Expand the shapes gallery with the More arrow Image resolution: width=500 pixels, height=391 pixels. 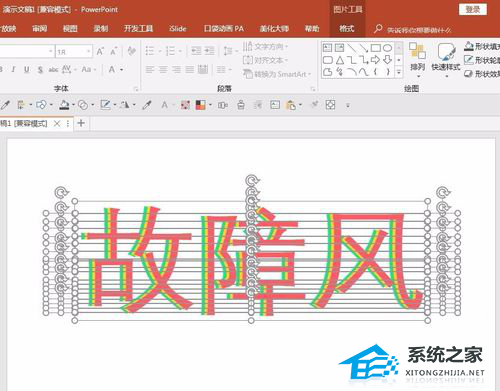click(399, 72)
